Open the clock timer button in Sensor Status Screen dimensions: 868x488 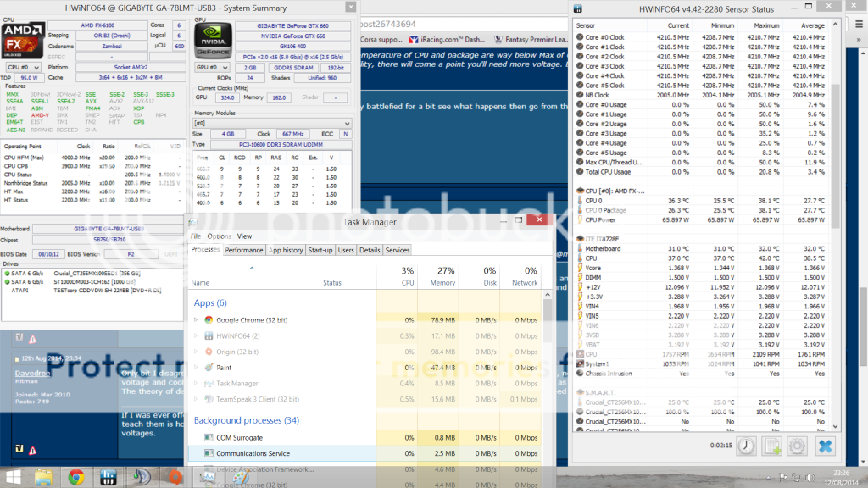[x=746, y=446]
